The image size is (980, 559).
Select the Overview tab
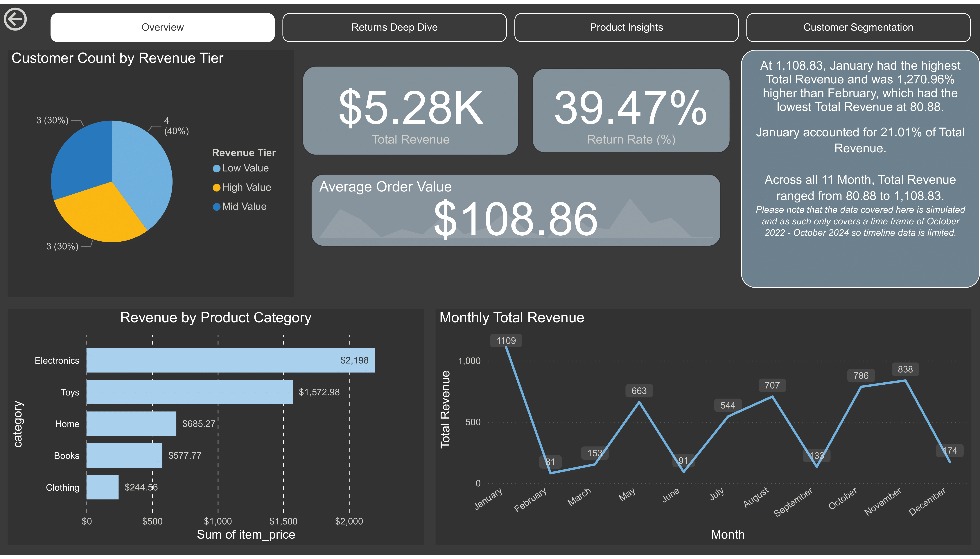pos(162,27)
